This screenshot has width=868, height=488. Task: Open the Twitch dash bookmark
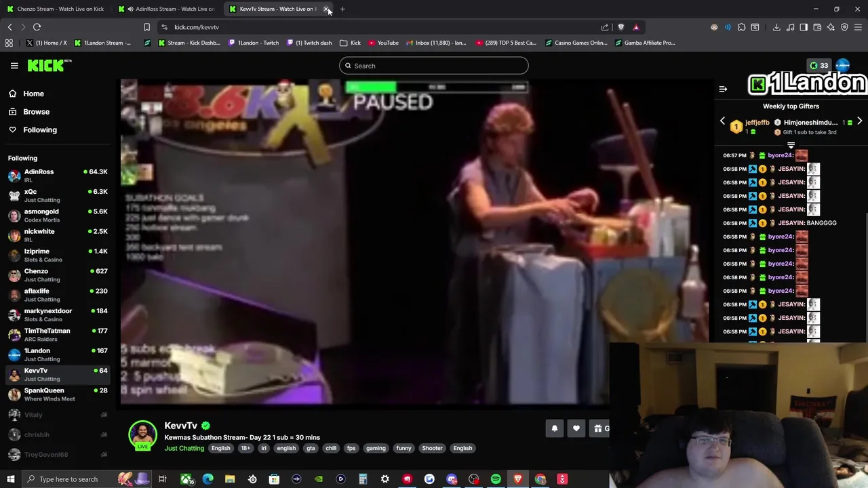[309, 43]
